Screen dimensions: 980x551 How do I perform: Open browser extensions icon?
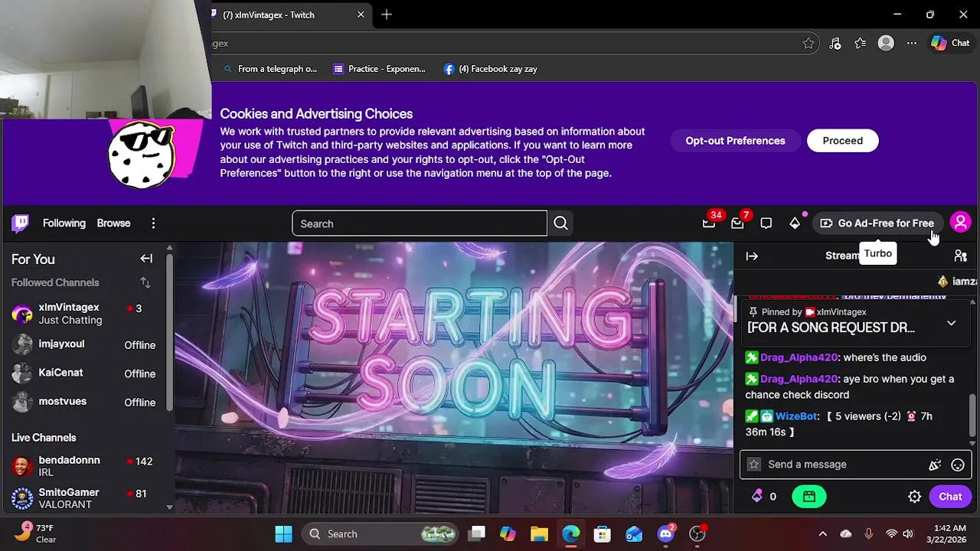pos(835,44)
